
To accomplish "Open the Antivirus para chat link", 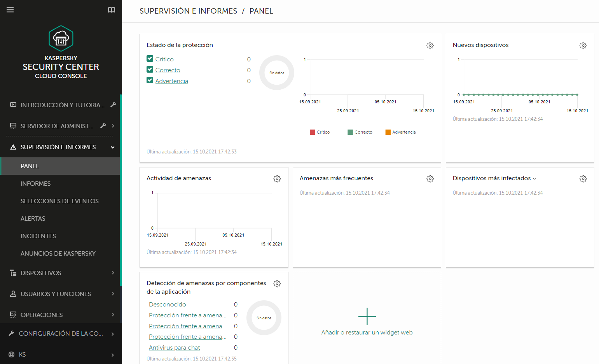I will tap(174, 347).
